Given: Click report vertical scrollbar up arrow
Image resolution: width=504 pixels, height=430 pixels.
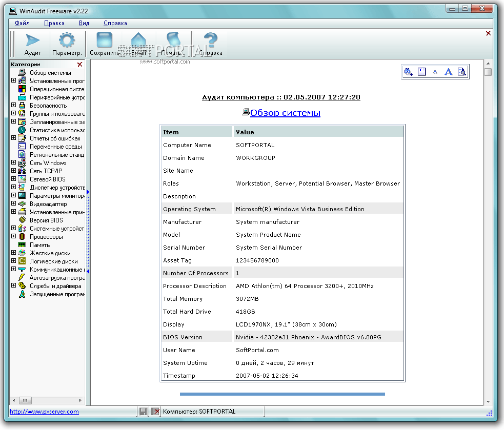Looking at the screenshot, I should (488, 64).
